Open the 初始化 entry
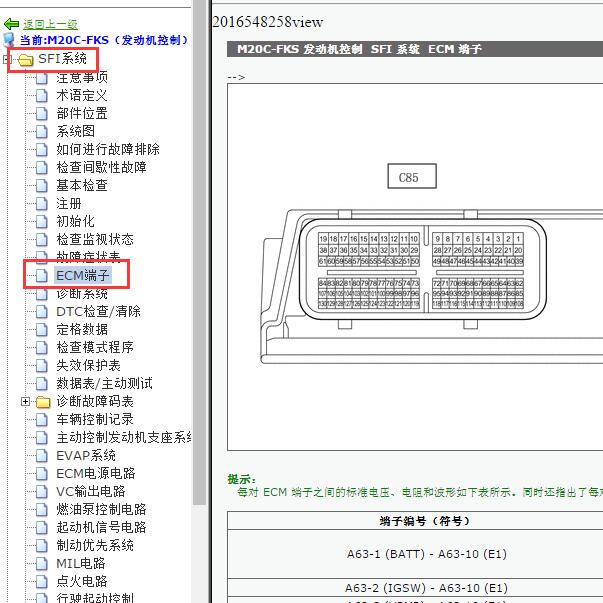This screenshot has height=603, width=603. click(75, 222)
